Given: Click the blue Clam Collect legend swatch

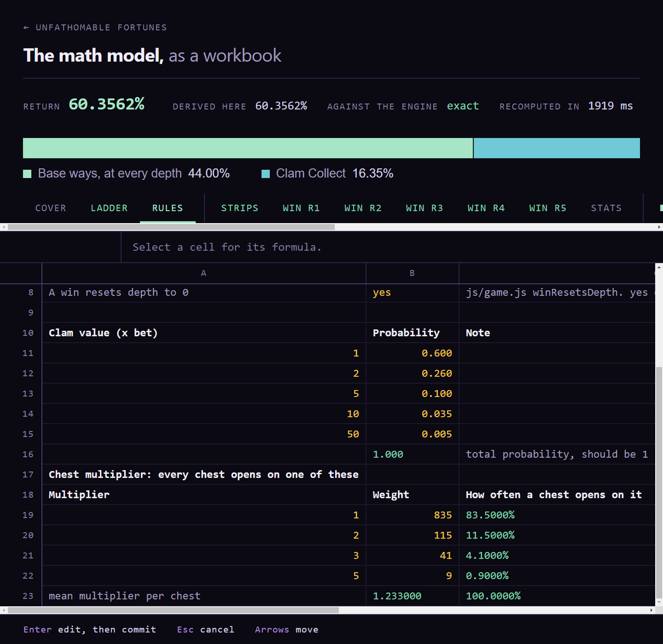Looking at the screenshot, I should pyautogui.click(x=266, y=173).
